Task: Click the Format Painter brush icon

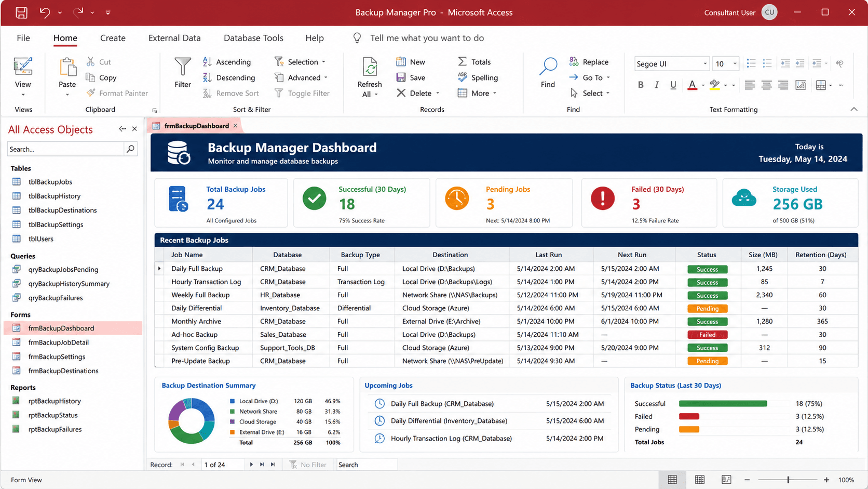Action: [90, 93]
